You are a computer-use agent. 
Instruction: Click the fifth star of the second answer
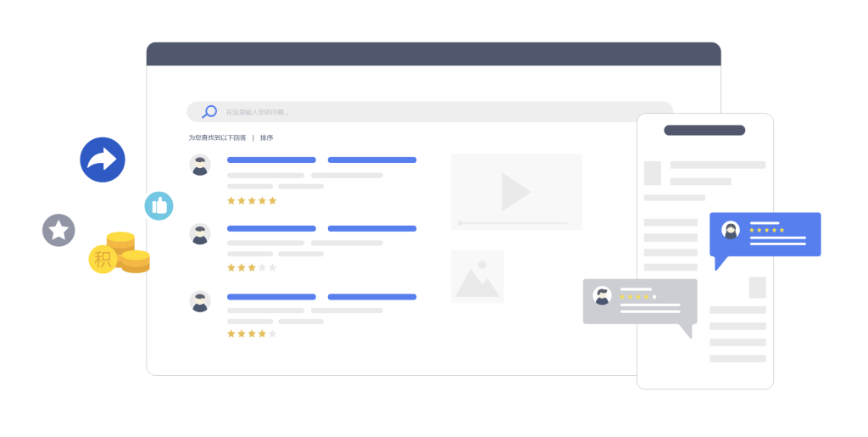click(272, 267)
